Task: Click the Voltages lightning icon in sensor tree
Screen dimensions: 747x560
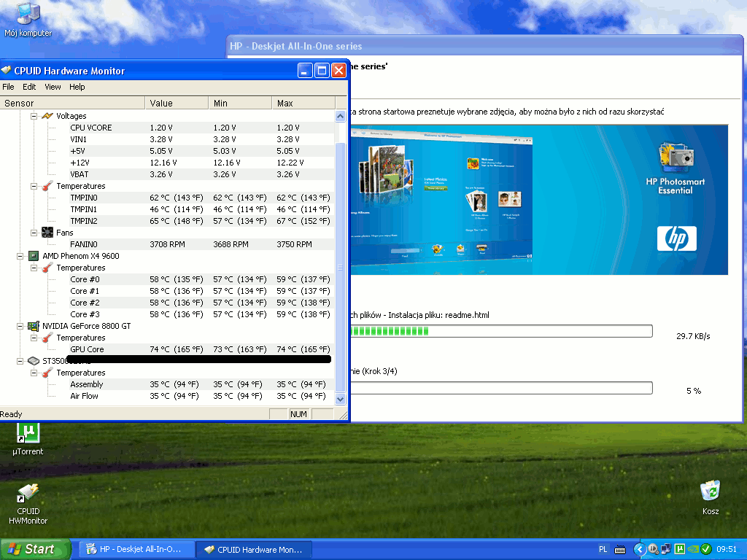Action: pos(47,116)
